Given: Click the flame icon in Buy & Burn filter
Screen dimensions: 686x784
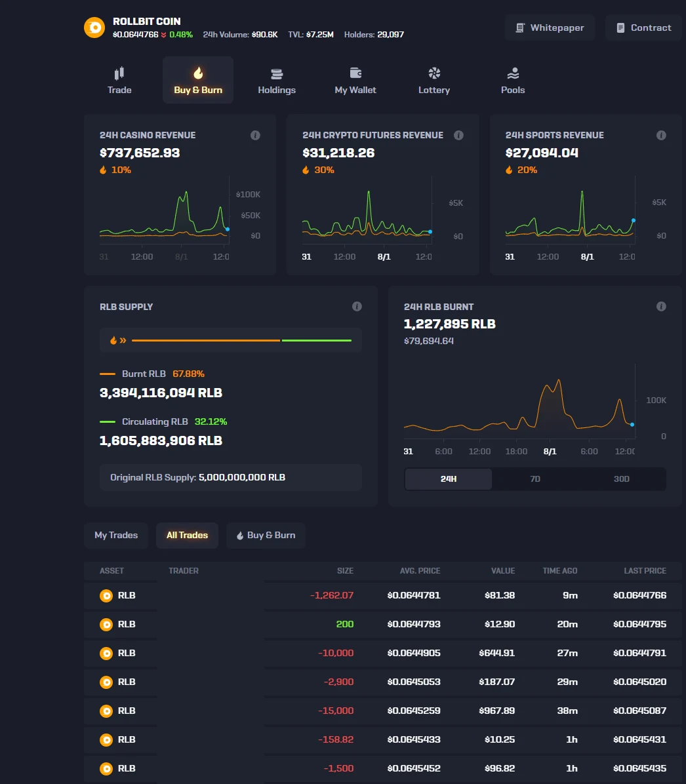Looking at the screenshot, I should click(x=240, y=536).
